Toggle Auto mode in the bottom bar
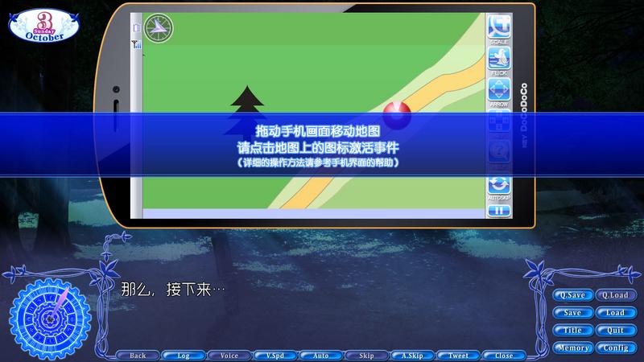The height and width of the screenshot is (362, 644). pyautogui.click(x=320, y=355)
